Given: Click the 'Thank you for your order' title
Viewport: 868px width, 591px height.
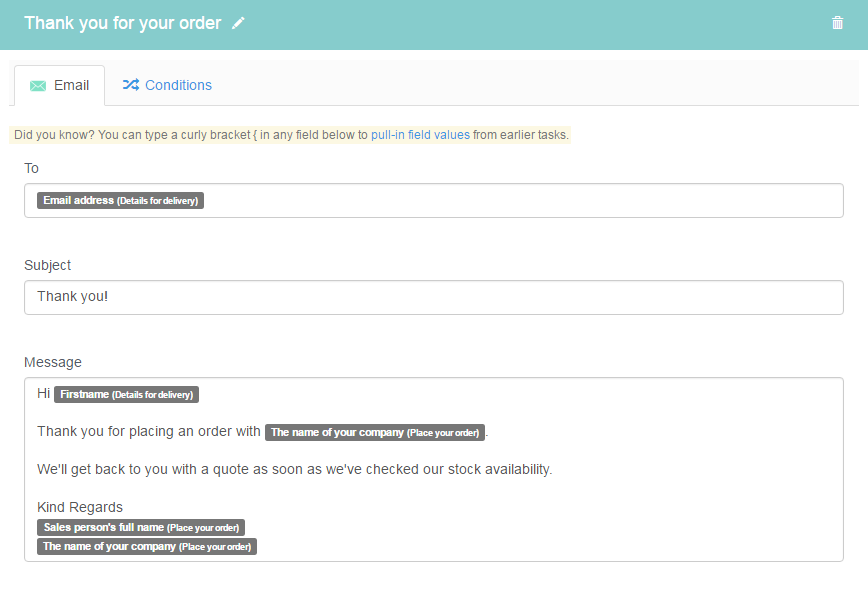Looking at the screenshot, I should (x=123, y=23).
